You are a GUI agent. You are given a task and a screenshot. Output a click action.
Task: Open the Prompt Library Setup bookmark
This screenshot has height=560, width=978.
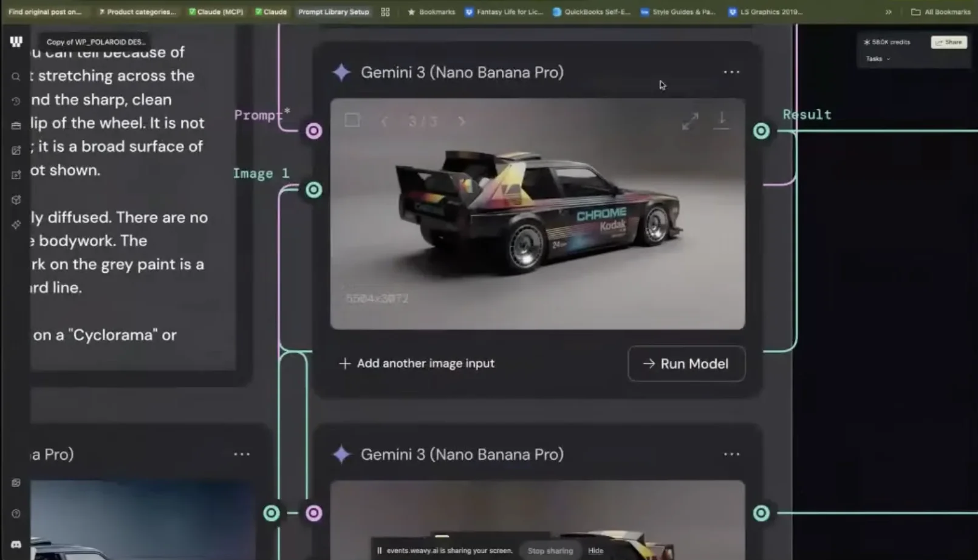333,12
